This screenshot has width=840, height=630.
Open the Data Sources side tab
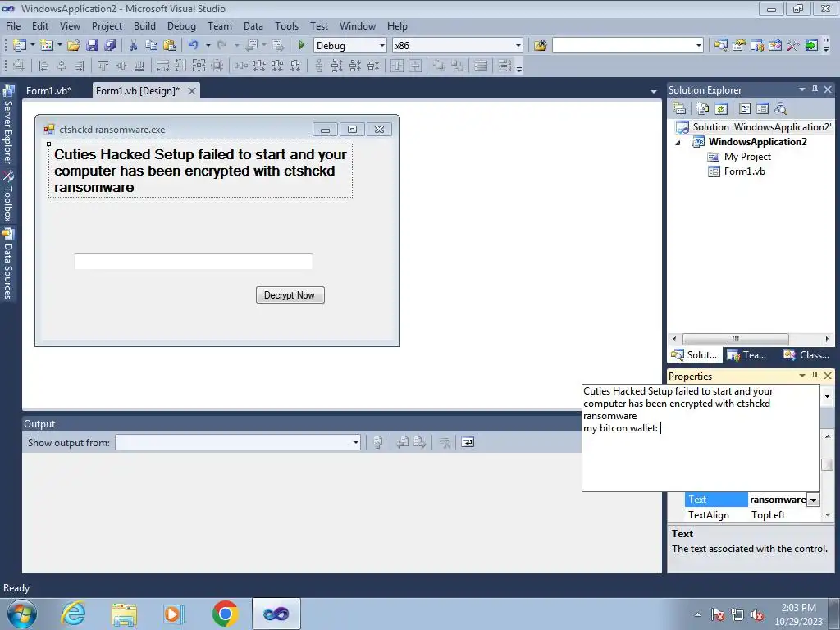pyautogui.click(x=8, y=264)
